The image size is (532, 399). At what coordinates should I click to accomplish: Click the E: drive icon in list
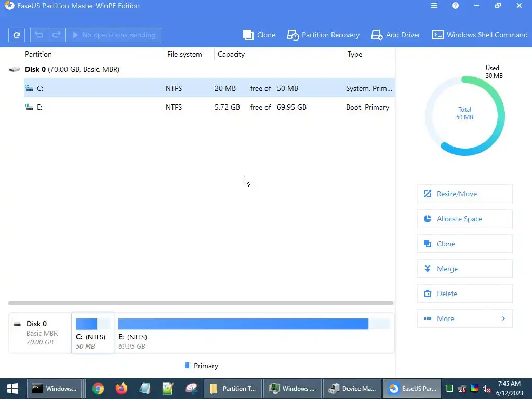point(29,107)
